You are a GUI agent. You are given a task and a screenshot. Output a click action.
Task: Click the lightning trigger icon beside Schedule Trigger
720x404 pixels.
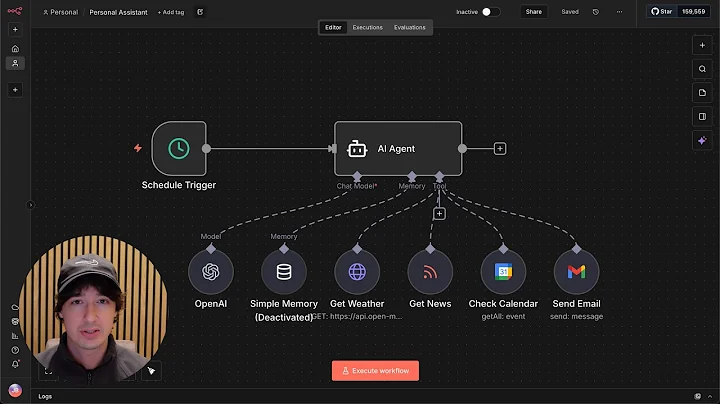[138, 148]
